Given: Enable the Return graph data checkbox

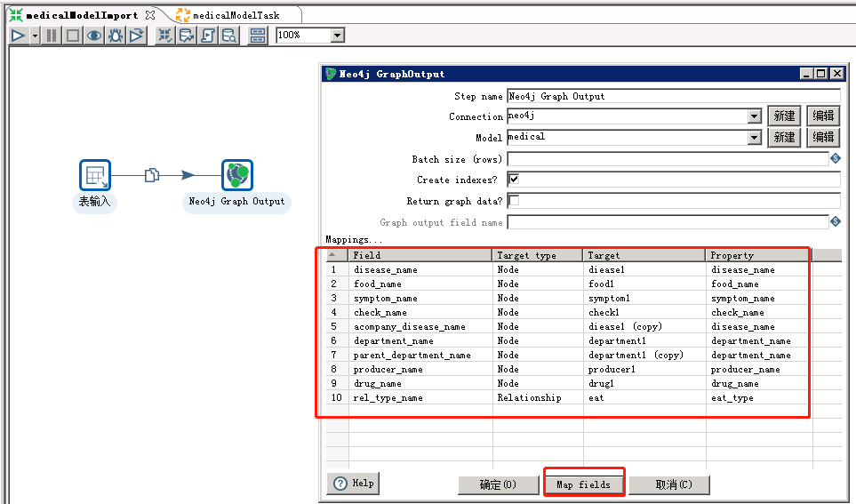Looking at the screenshot, I should (x=514, y=200).
